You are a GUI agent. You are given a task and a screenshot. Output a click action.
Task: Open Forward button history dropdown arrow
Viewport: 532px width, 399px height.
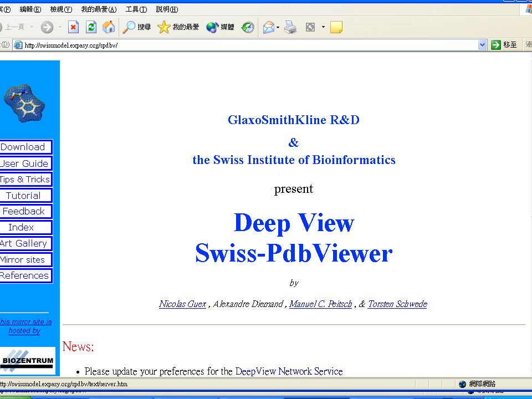point(60,27)
